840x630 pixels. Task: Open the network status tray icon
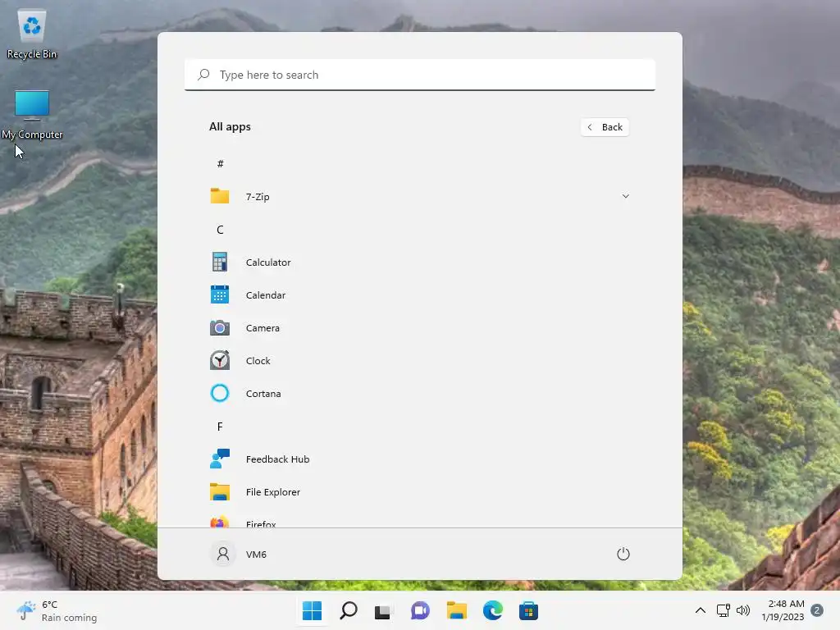[724, 610]
